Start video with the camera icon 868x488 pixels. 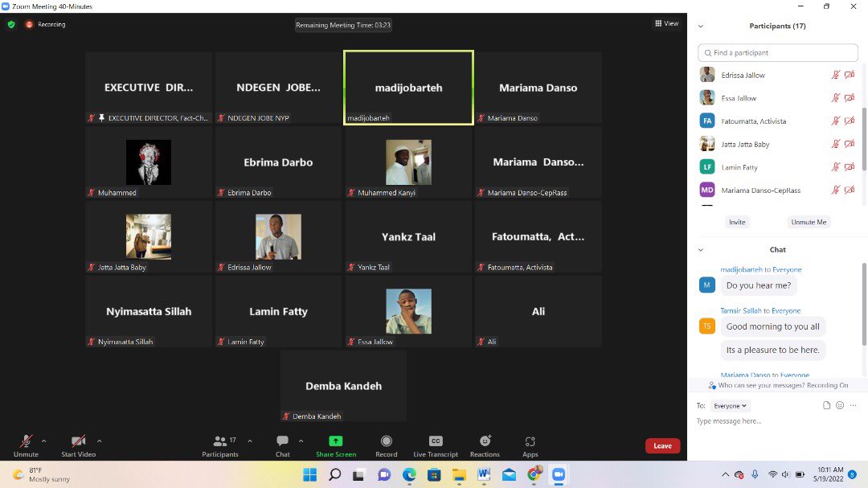(x=78, y=441)
